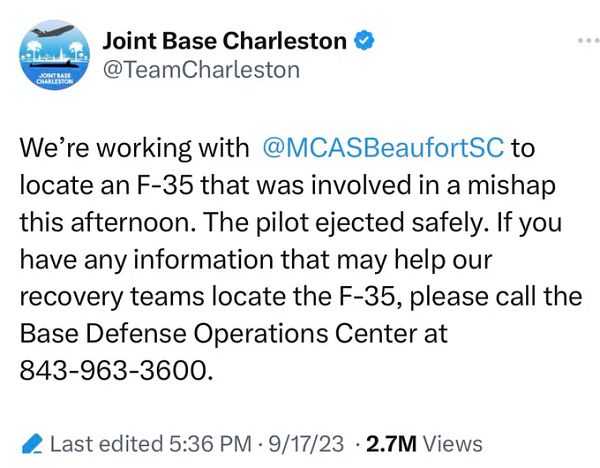Open the @MCASBeaufortSC mention link
The height and width of the screenshot is (468, 600).
[x=383, y=149]
